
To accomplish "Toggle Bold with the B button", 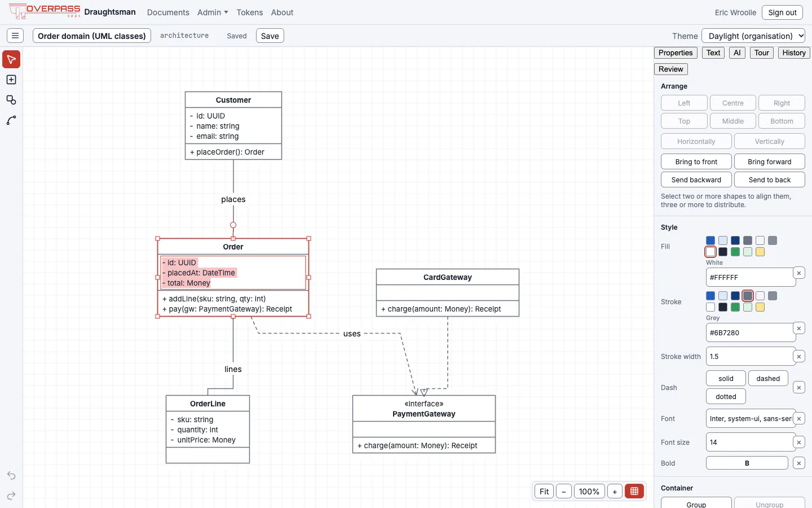I will pyautogui.click(x=747, y=463).
